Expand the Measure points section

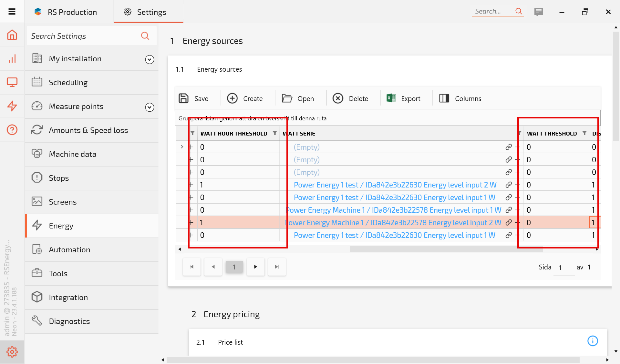coord(150,107)
